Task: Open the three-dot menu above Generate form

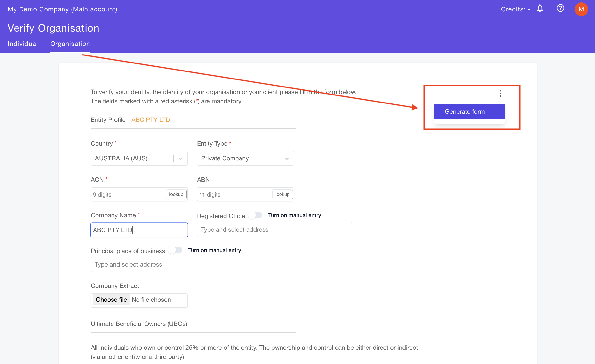Action: point(500,93)
